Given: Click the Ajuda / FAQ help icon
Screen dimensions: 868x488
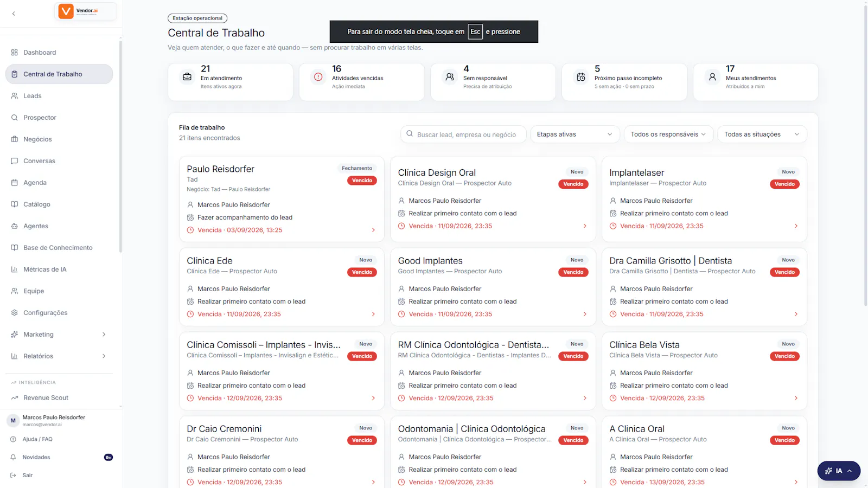Looking at the screenshot, I should point(14,439).
